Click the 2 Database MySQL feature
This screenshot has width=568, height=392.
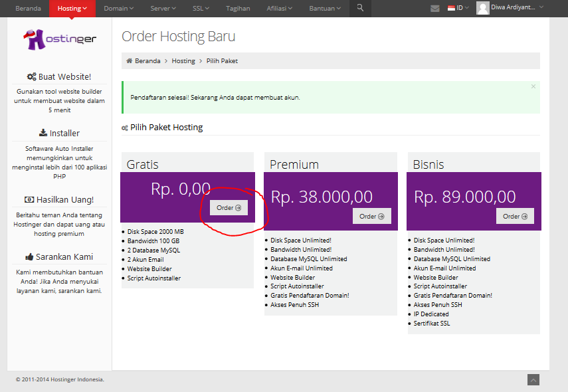point(153,250)
